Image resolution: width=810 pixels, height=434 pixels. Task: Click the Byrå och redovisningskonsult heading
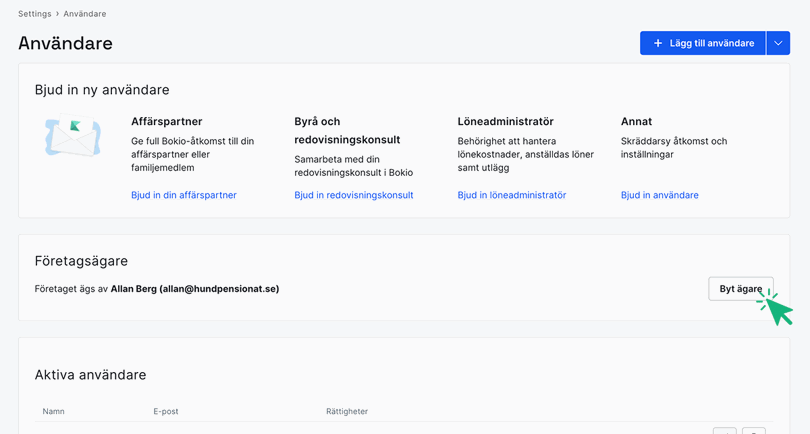pos(347,130)
